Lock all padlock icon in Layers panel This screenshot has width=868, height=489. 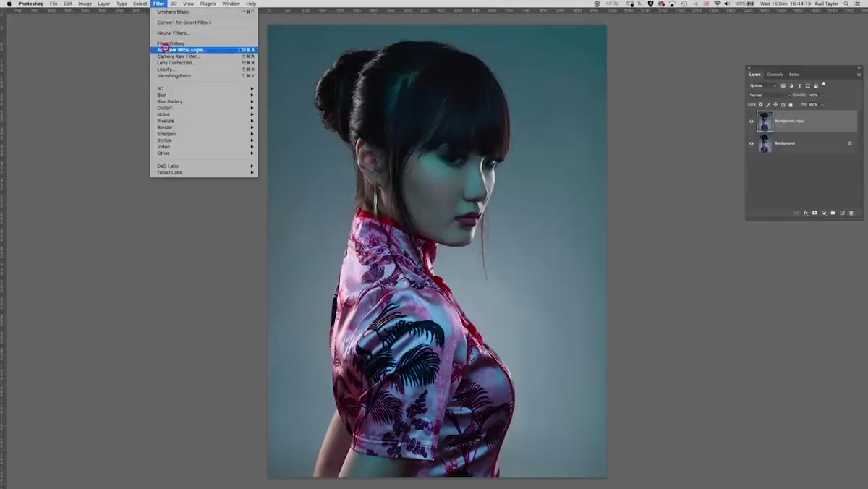(791, 105)
